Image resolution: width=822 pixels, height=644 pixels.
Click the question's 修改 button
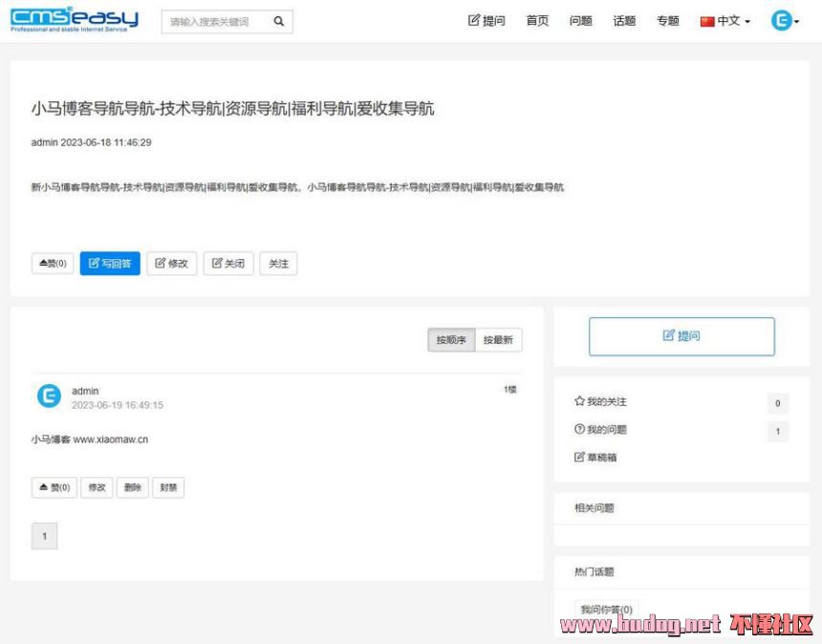171,263
